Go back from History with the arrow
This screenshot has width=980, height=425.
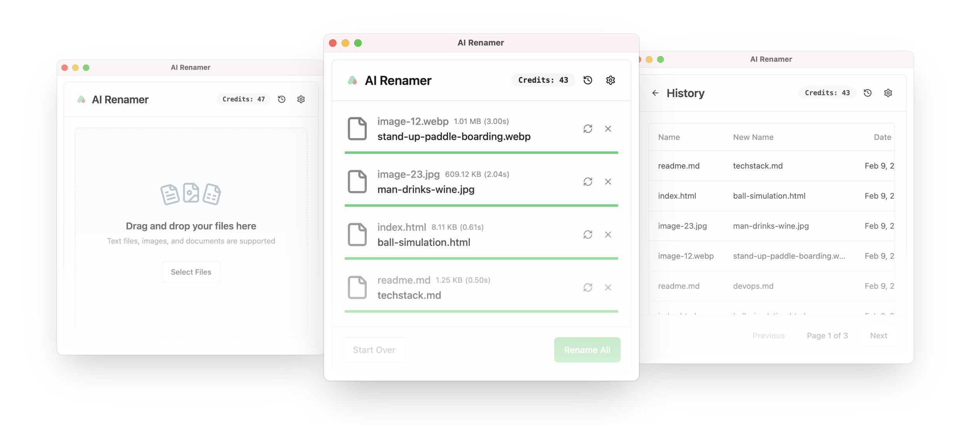click(656, 93)
